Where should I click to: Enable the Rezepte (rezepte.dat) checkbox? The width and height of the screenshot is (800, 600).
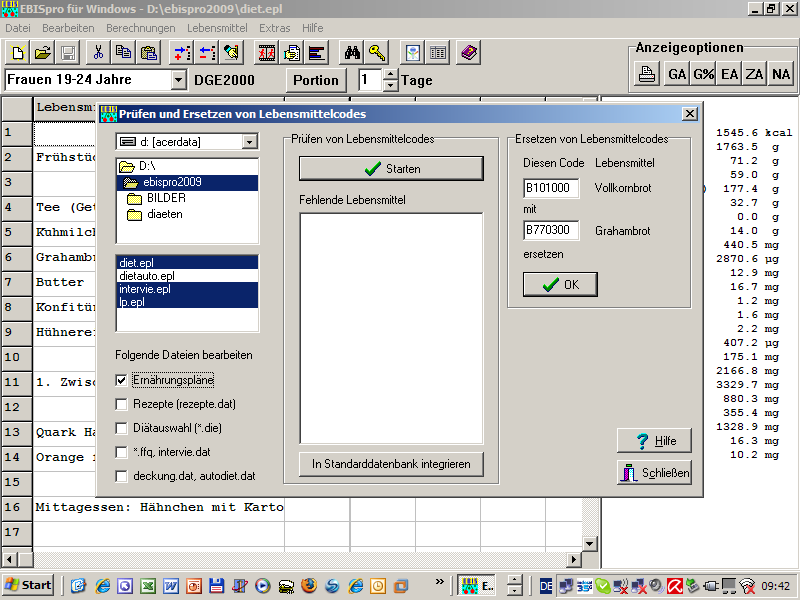pos(122,404)
